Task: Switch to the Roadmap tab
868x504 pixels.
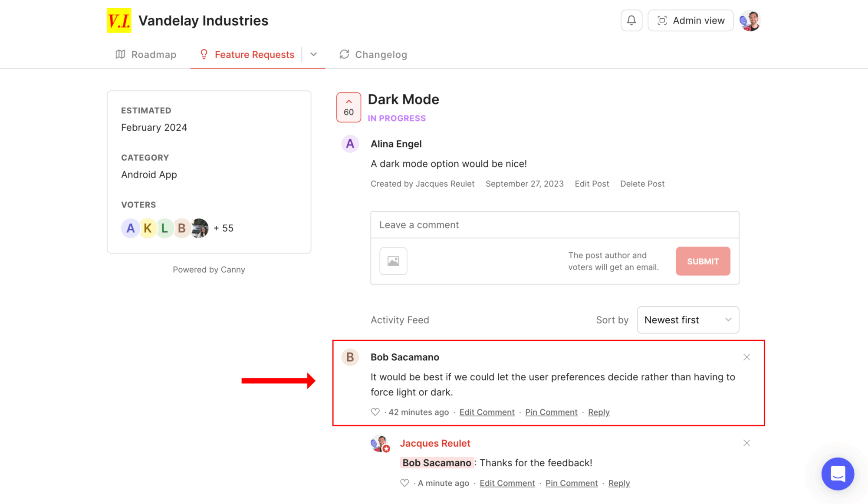Action: point(146,54)
